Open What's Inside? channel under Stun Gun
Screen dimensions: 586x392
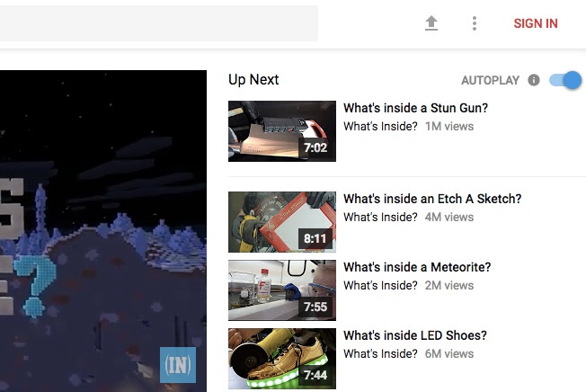tap(380, 126)
